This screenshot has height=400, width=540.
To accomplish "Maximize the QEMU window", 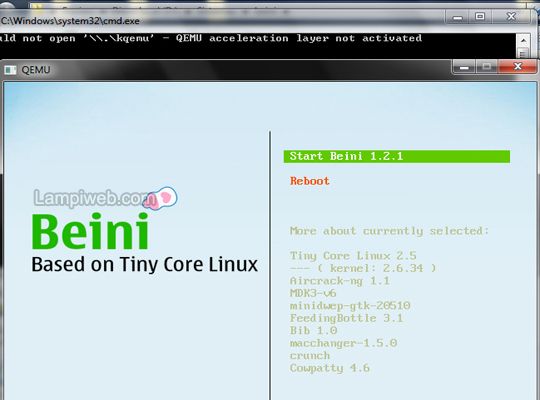I will point(487,67).
